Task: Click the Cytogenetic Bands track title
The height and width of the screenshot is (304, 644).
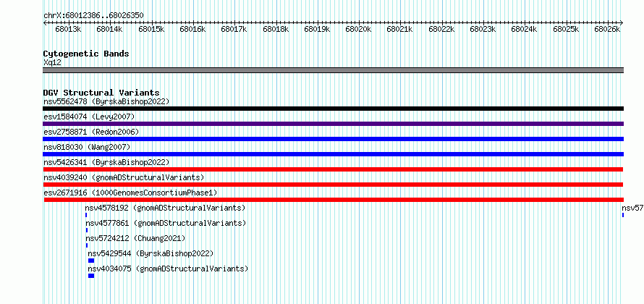Action: tap(86, 54)
